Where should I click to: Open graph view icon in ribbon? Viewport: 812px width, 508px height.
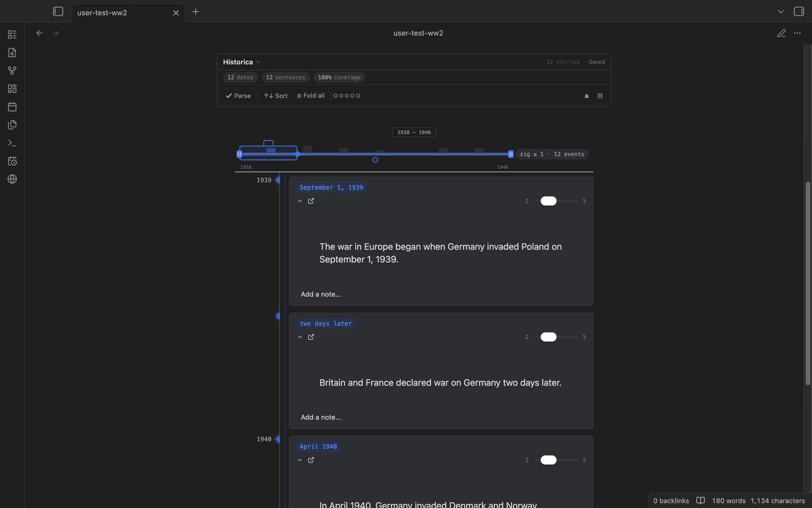(x=12, y=71)
